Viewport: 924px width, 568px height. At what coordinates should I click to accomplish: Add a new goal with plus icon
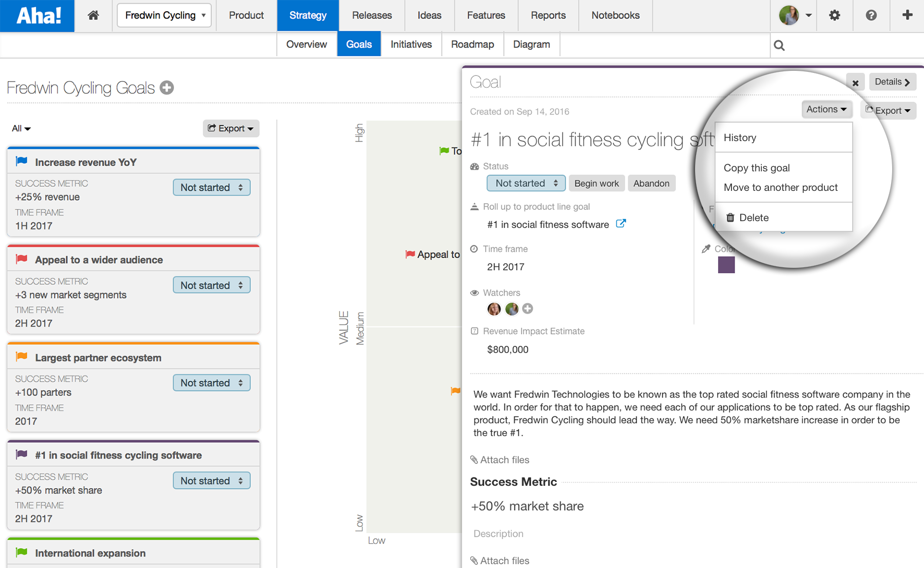coord(167,88)
